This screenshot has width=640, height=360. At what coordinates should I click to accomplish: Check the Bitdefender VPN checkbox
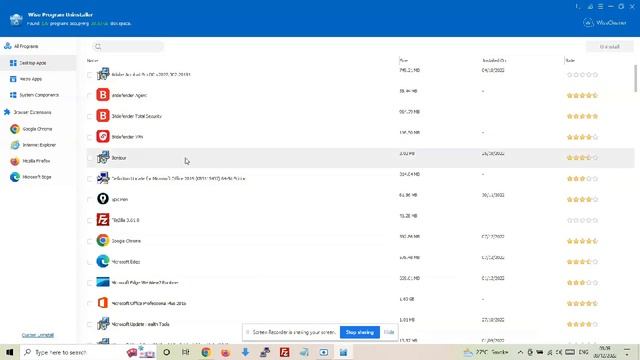click(89, 137)
